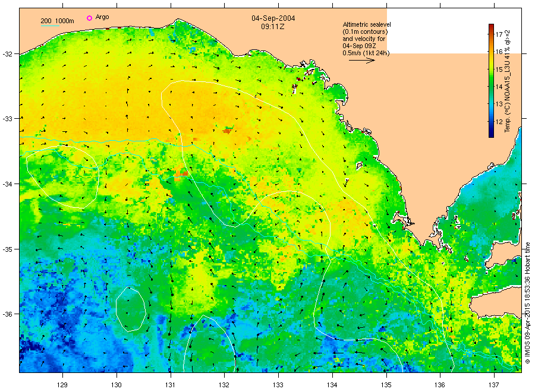535x392 pixels.
Task: Click the '-33' latitude axis label
Action: tap(8, 119)
